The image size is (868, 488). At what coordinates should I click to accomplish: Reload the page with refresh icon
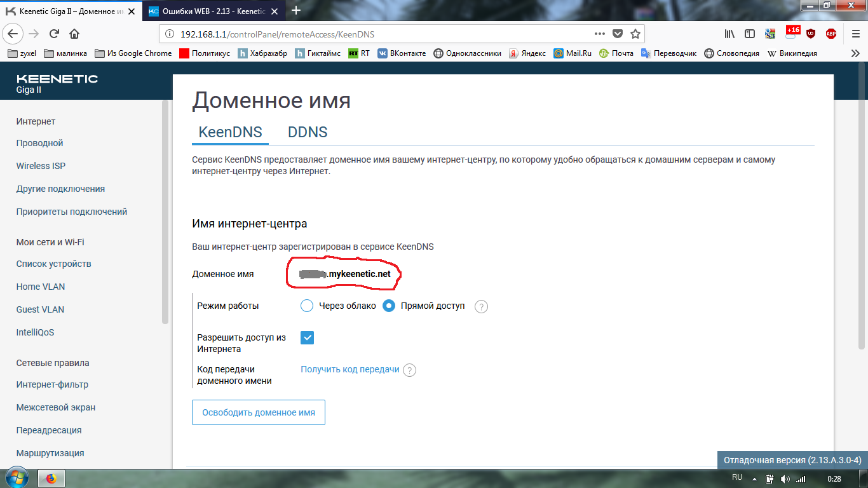click(x=54, y=34)
